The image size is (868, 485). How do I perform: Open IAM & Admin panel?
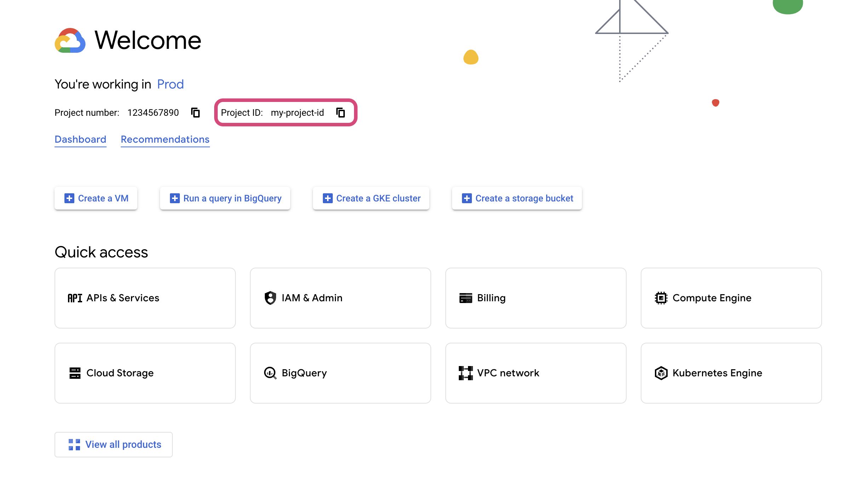pos(341,298)
